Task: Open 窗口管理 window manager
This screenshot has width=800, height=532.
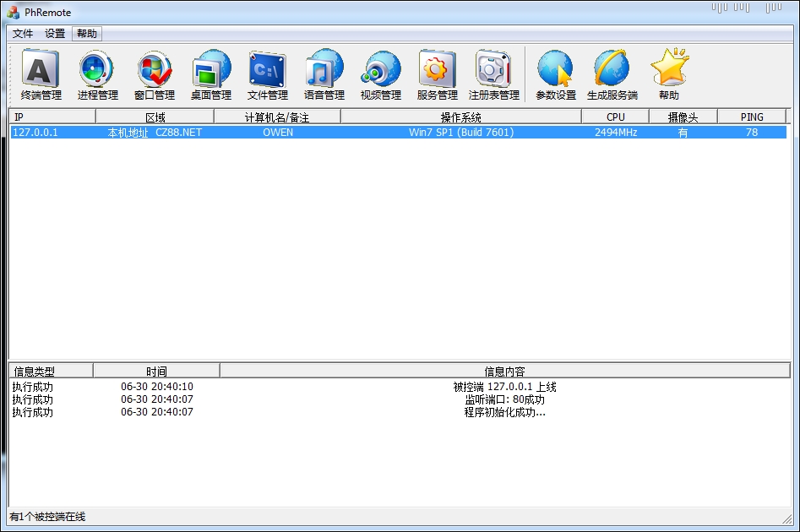Action: (x=154, y=74)
